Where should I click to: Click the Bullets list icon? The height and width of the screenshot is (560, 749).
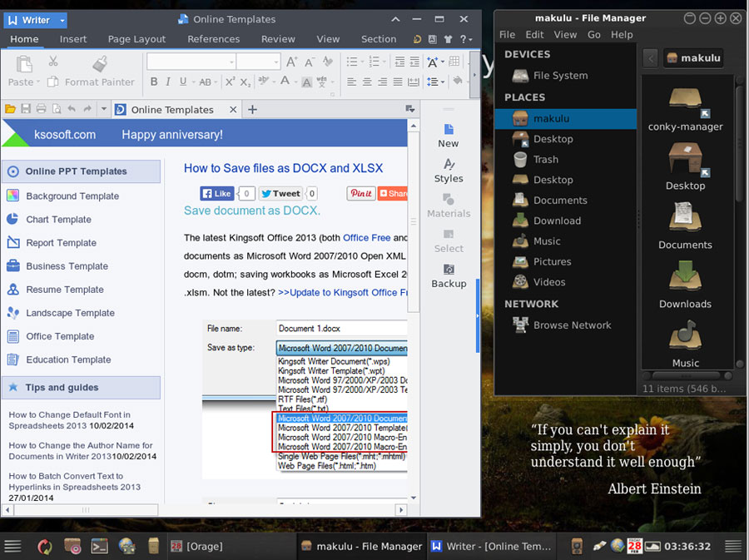(x=352, y=62)
